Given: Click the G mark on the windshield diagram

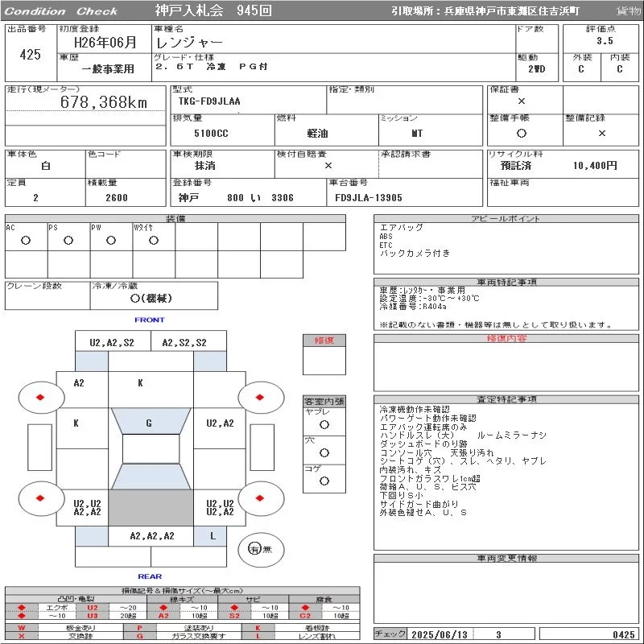Looking at the screenshot, I should 149,423.
